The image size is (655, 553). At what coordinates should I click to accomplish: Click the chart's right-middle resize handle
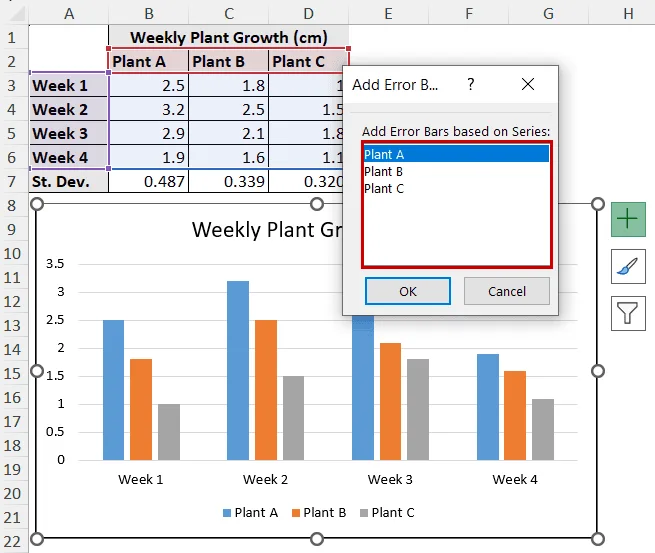pyautogui.click(x=598, y=371)
